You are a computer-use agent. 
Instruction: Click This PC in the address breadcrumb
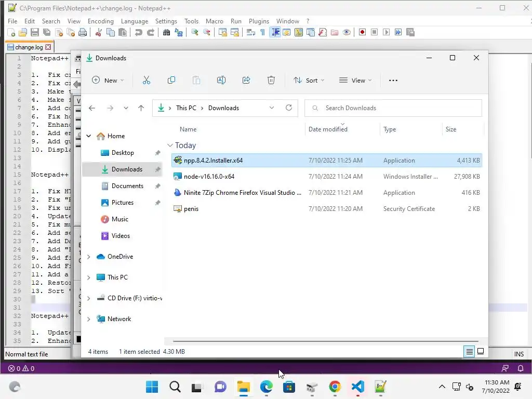pos(186,108)
